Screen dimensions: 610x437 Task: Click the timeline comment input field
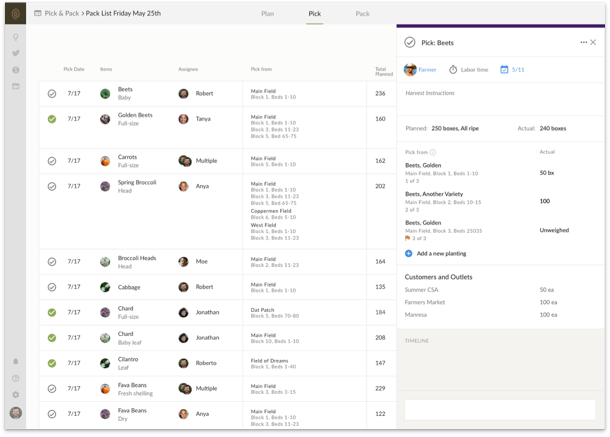[500, 408]
